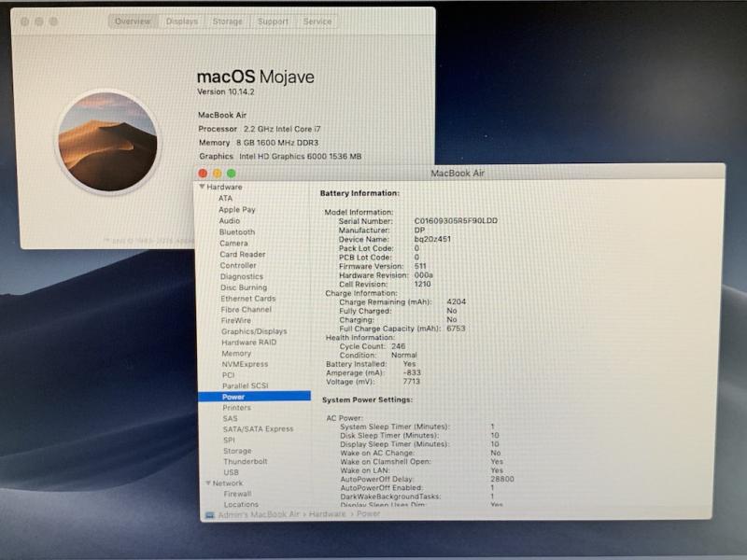The width and height of the screenshot is (747, 560).
Task: Select NVMExpress in the sidebar
Action: click(x=245, y=364)
